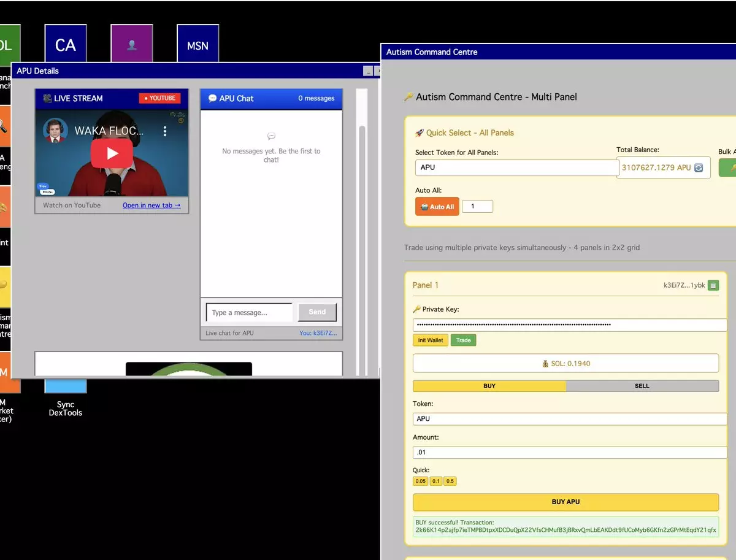Open the three-dot video options menu

pos(164,131)
